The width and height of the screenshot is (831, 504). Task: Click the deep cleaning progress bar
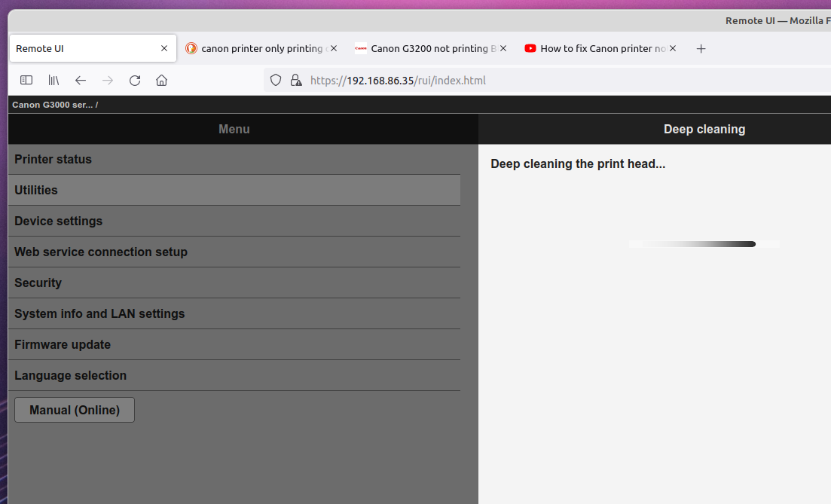(704, 244)
